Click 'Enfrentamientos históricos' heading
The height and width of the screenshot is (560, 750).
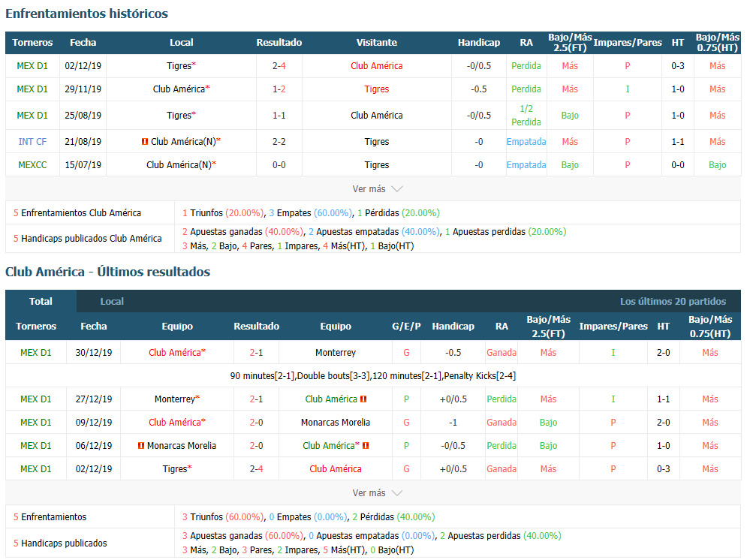point(86,14)
